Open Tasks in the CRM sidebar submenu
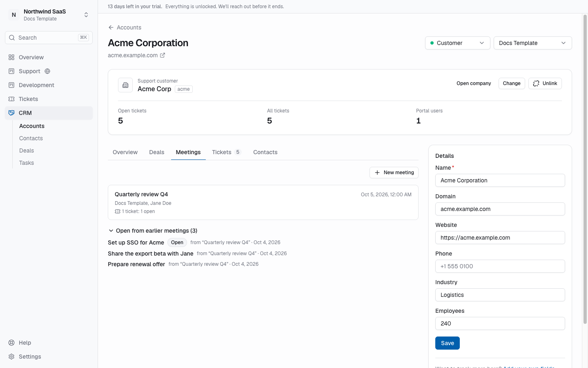588x368 pixels. click(27, 163)
